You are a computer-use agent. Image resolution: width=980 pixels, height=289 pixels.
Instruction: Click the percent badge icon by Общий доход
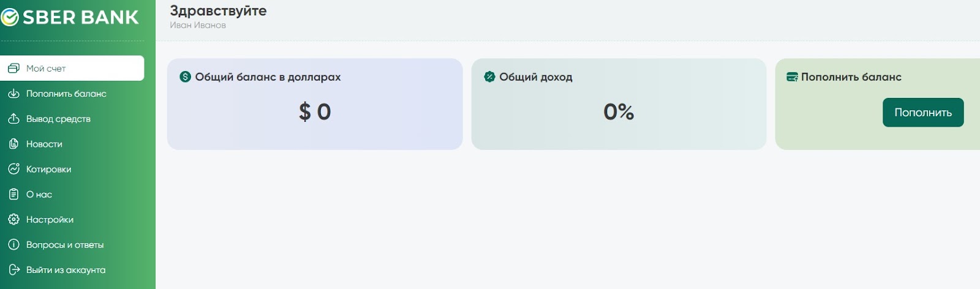pos(489,77)
